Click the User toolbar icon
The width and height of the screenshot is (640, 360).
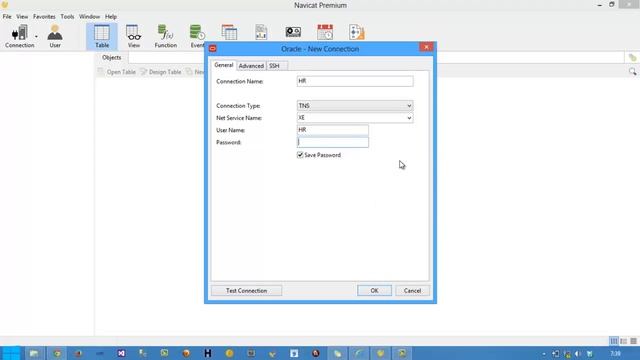point(55,36)
